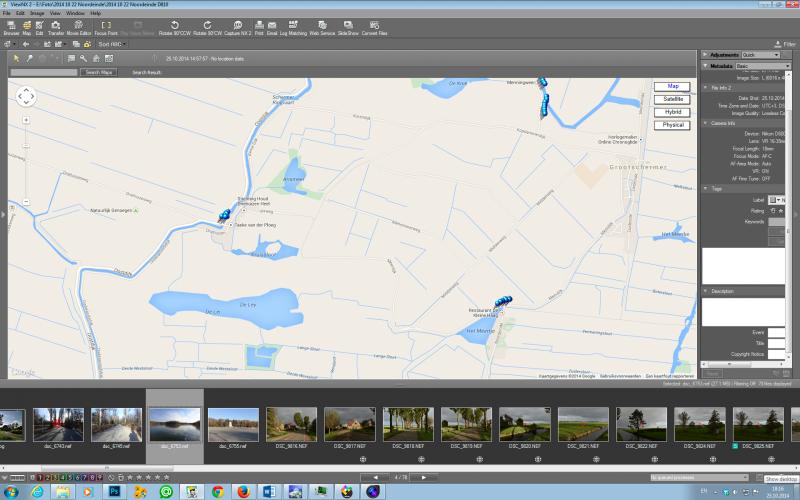Click the trash icon in rating bar
The height and width of the screenshot is (500, 800).
pos(120,478)
